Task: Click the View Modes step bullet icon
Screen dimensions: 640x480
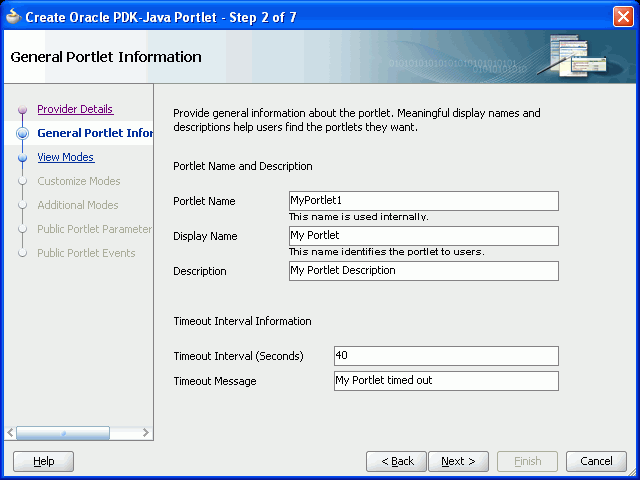Action: 22,158
